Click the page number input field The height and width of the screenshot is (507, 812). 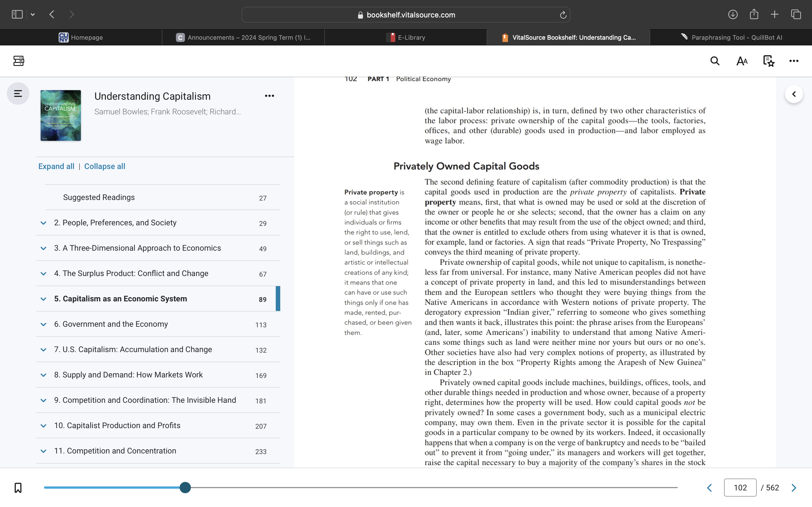click(x=740, y=488)
